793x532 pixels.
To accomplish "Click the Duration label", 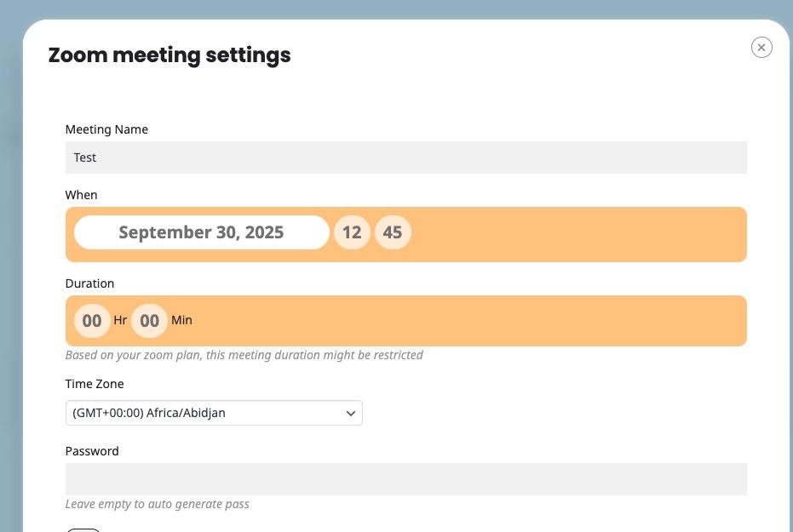I will pyautogui.click(x=89, y=283).
